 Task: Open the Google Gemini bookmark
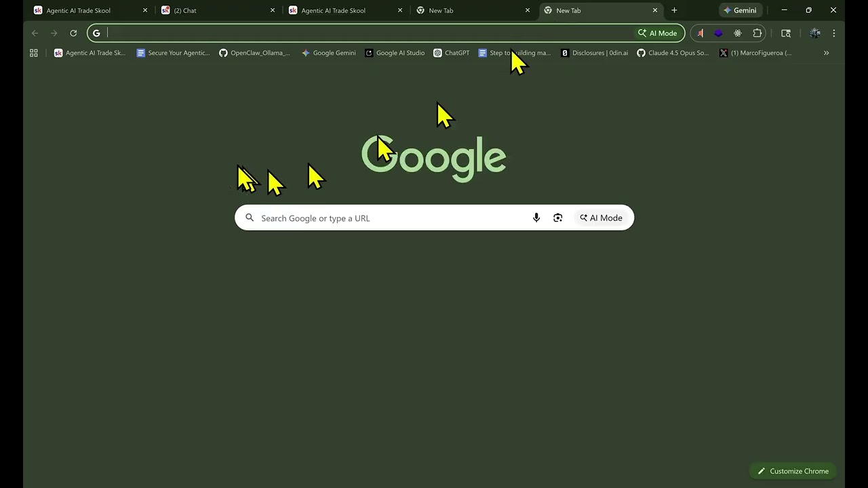(x=329, y=53)
